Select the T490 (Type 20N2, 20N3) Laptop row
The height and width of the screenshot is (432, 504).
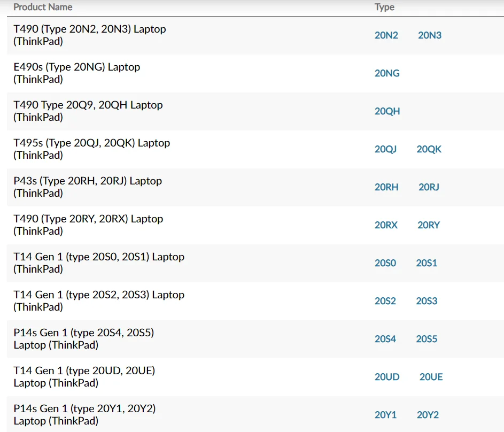coord(255,35)
